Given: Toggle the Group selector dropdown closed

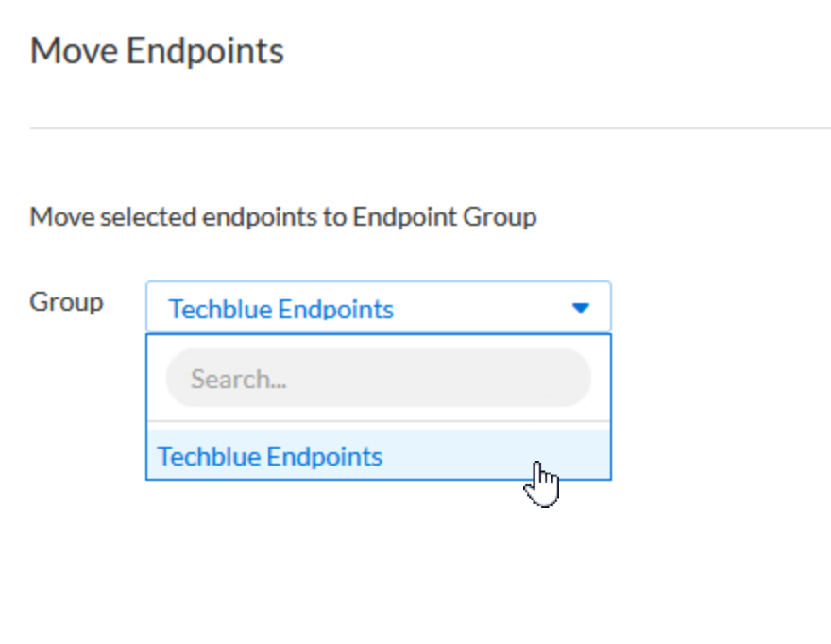Looking at the screenshot, I should pyautogui.click(x=581, y=308).
